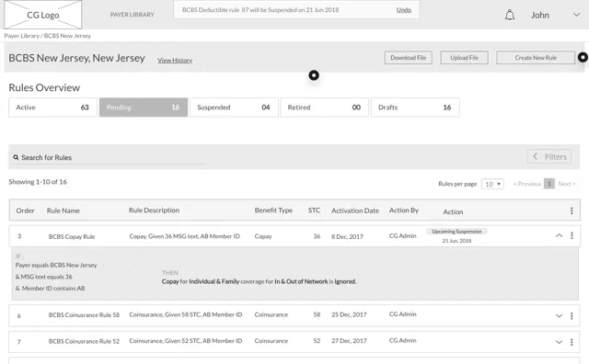This screenshot has width=589, height=364.
Task: Click BCBS Coinsurance Rule 58 name
Action: point(84,315)
